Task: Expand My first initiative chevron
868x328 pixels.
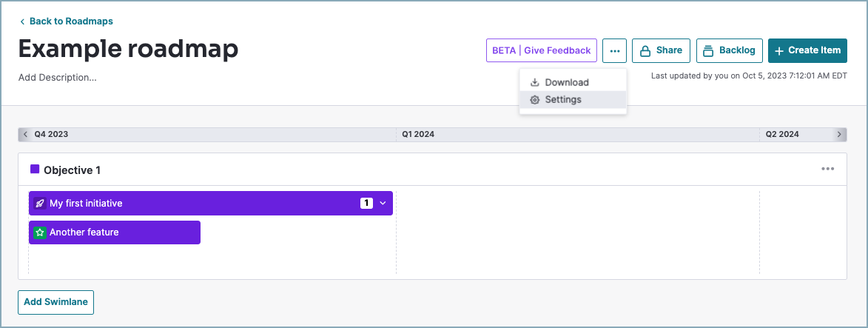Action: [383, 204]
